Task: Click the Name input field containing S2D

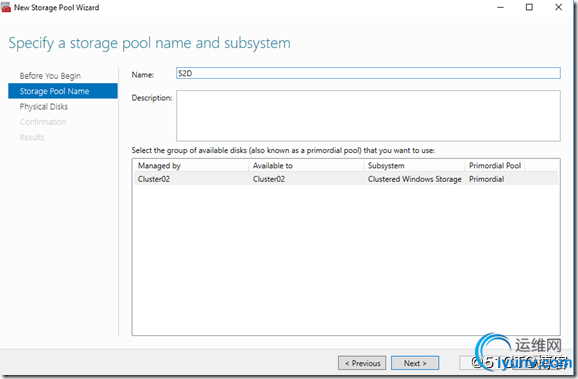Action: [x=368, y=73]
